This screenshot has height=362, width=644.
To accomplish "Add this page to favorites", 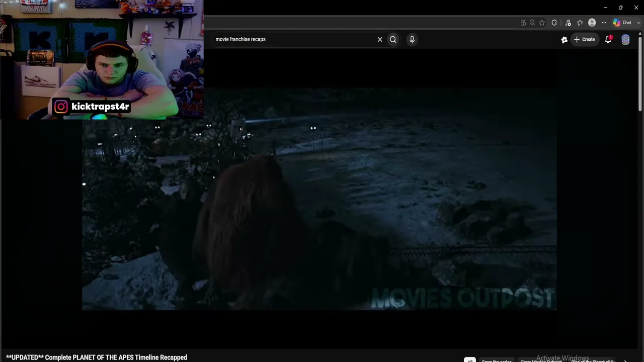I will pos(542,23).
